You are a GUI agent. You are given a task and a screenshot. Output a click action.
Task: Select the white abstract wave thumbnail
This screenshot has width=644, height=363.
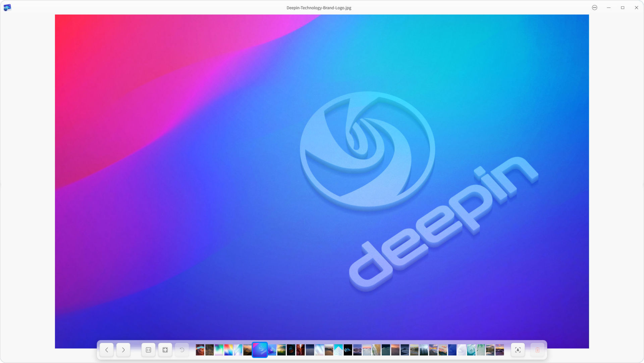pyautogui.click(x=462, y=350)
